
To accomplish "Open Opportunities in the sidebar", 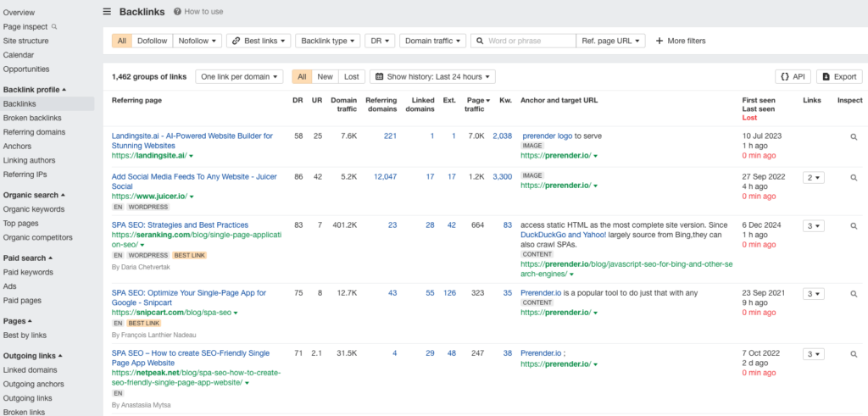I will (x=26, y=69).
